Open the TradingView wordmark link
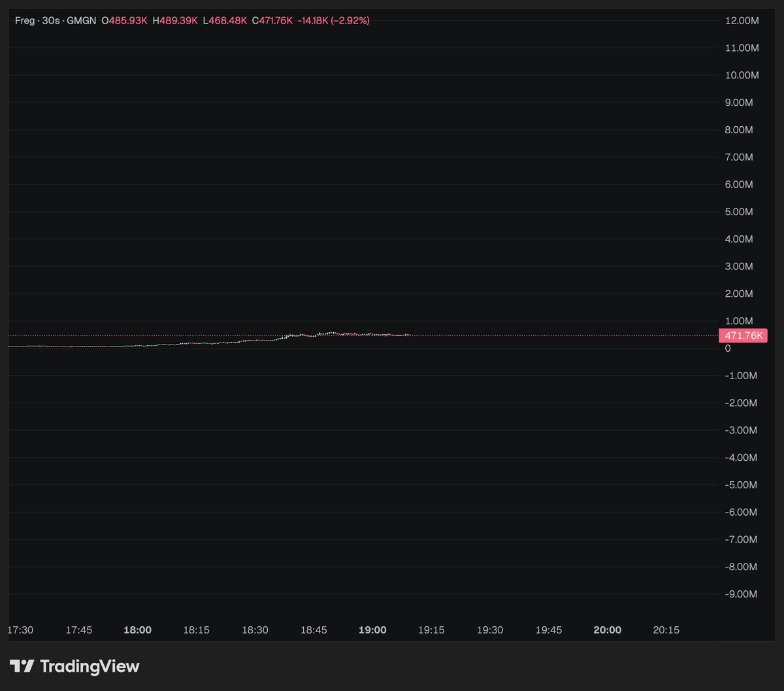Image resolution: width=784 pixels, height=691 pixels. pyautogui.click(x=90, y=666)
